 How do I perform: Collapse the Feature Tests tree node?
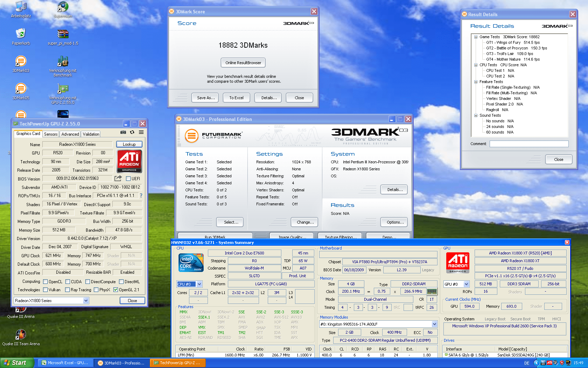click(x=476, y=82)
